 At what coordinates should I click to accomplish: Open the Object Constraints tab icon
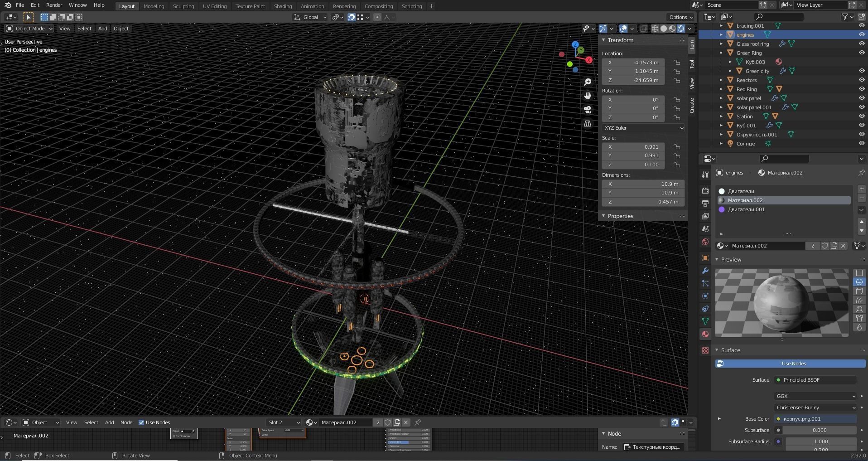tap(705, 309)
